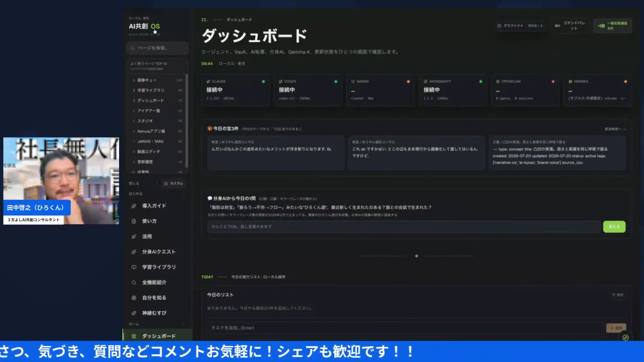Click the TOP 10 list scrollbar
Image resolution: width=644 pixels, height=362 pixels.
(x=187, y=121)
